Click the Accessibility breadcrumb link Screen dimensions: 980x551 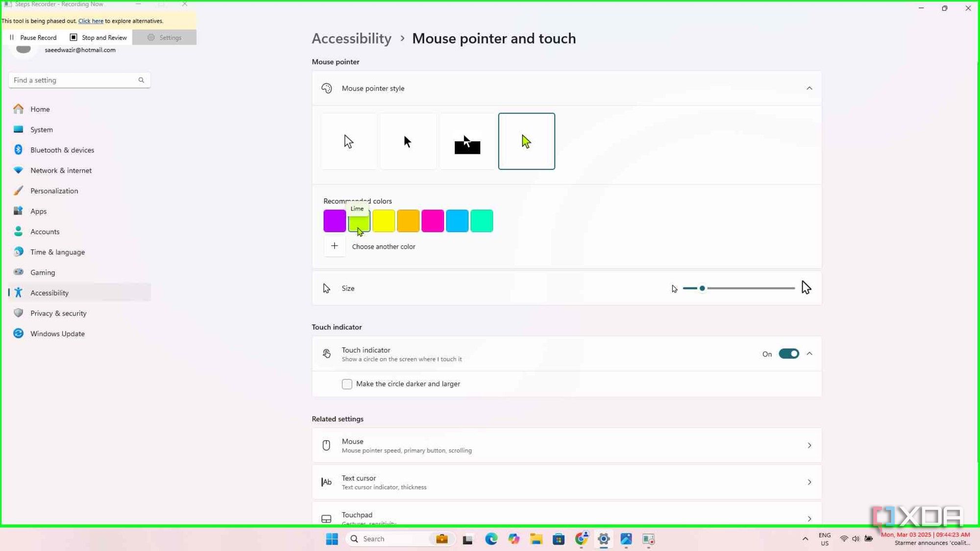point(351,38)
